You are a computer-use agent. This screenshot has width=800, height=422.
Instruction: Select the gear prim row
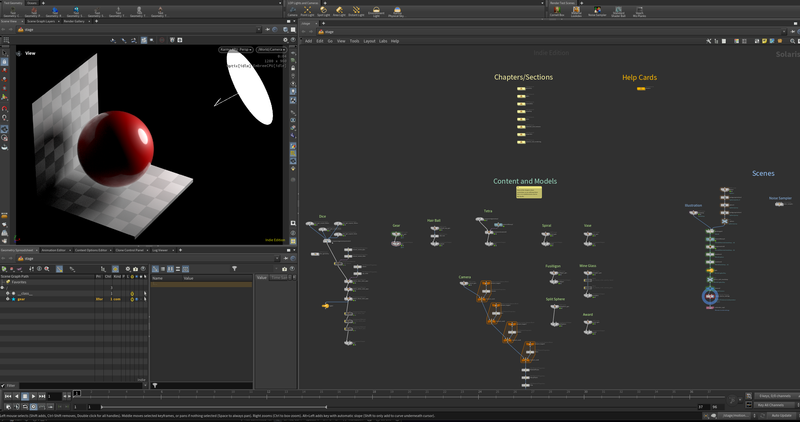point(22,298)
